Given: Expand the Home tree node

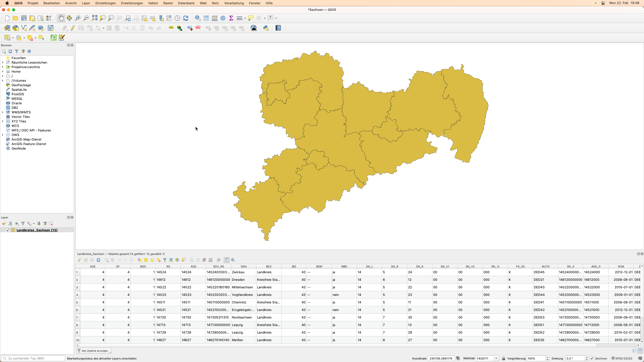Looking at the screenshot, I should pyautogui.click(x=3, y=71).
